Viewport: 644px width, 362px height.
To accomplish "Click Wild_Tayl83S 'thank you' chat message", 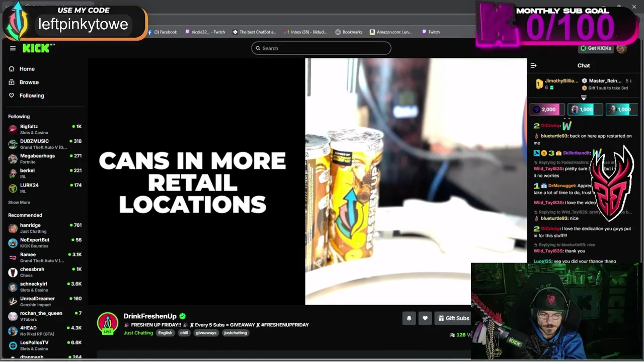I will tap(559, 251).
